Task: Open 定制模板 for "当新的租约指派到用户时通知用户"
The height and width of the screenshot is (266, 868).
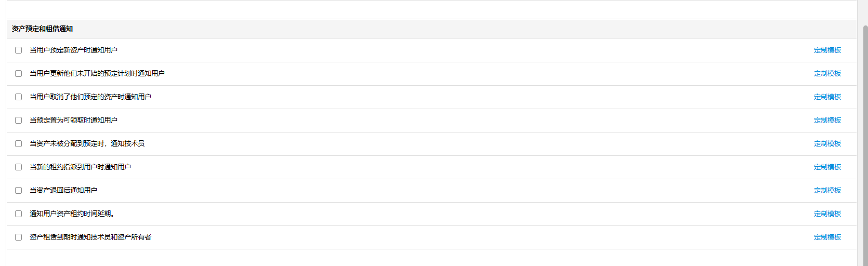Action: point(827,167)
